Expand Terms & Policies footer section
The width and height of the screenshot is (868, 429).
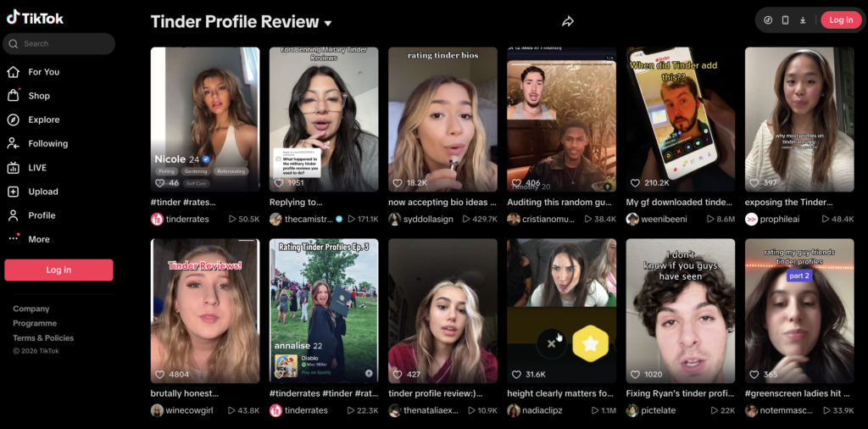click(43, 337)
